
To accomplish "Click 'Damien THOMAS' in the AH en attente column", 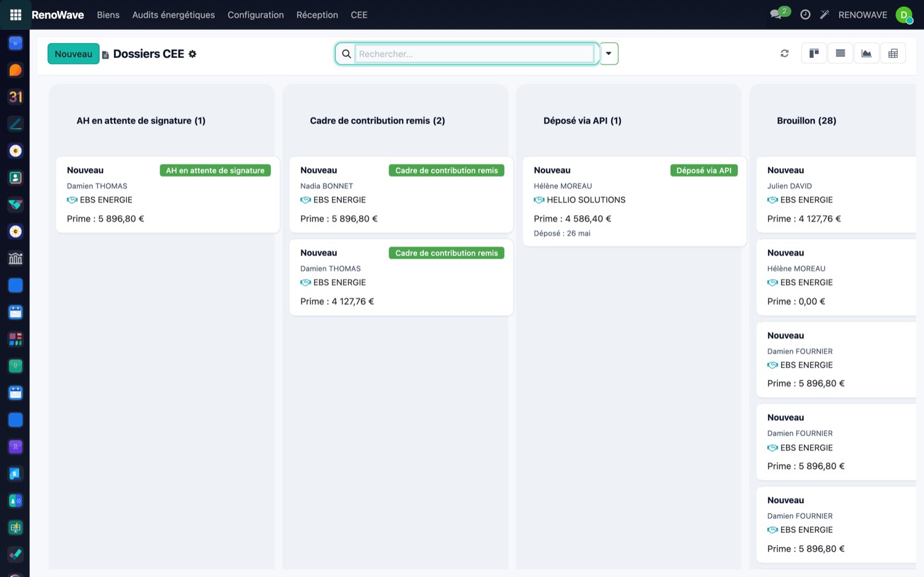I will click(97, 186).
